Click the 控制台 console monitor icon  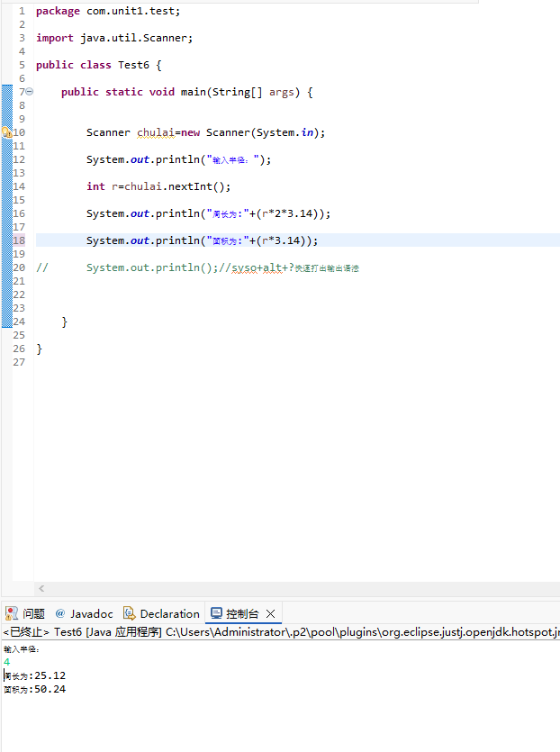pos(216,613)
